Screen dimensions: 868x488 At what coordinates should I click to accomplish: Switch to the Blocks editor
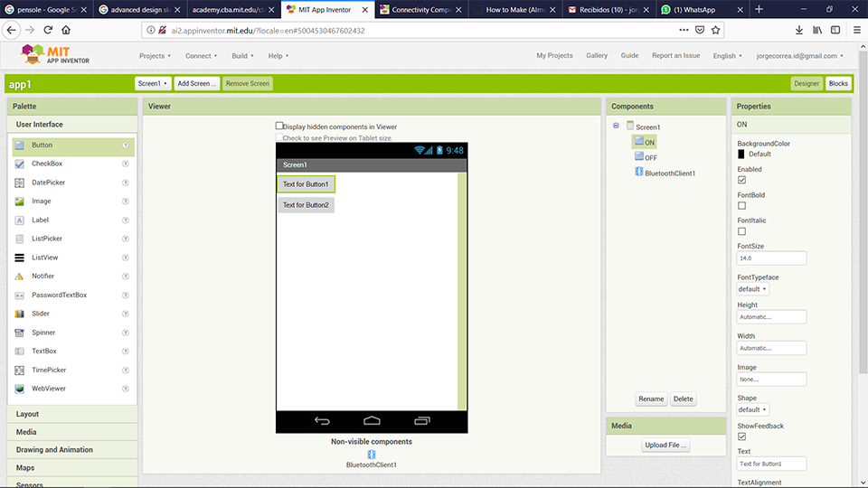click(838, 83)
